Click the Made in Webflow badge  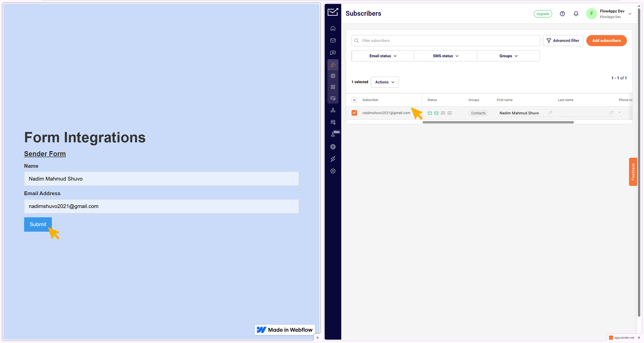(x=285, y=330)
